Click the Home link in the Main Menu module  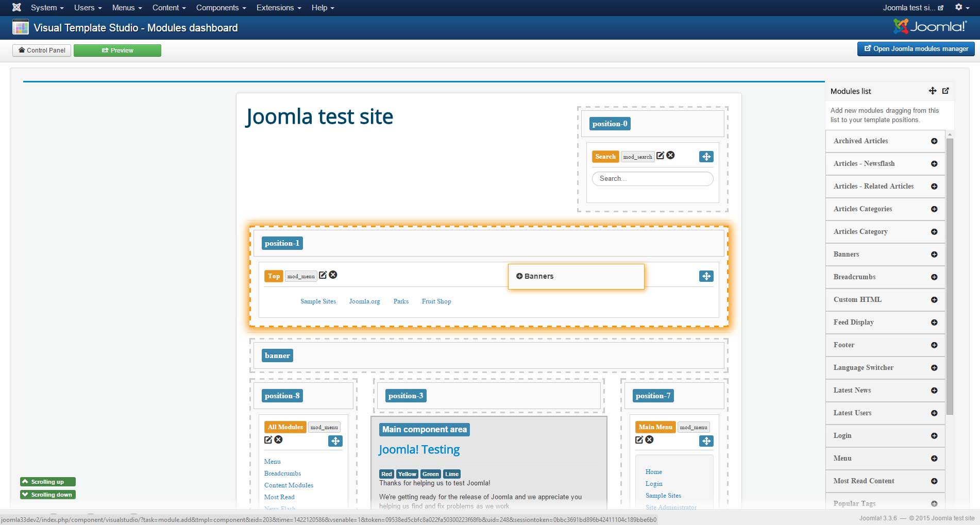tap(653, 472)
